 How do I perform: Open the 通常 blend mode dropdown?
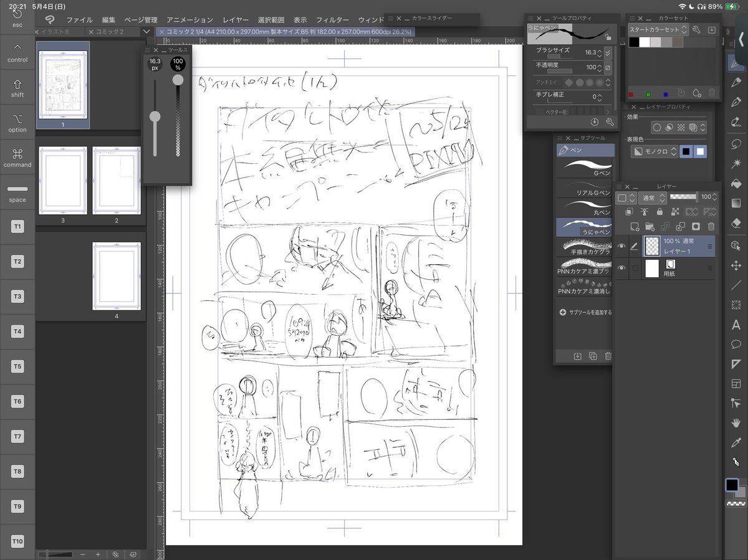pyautogui.click(x=653, y=197)
